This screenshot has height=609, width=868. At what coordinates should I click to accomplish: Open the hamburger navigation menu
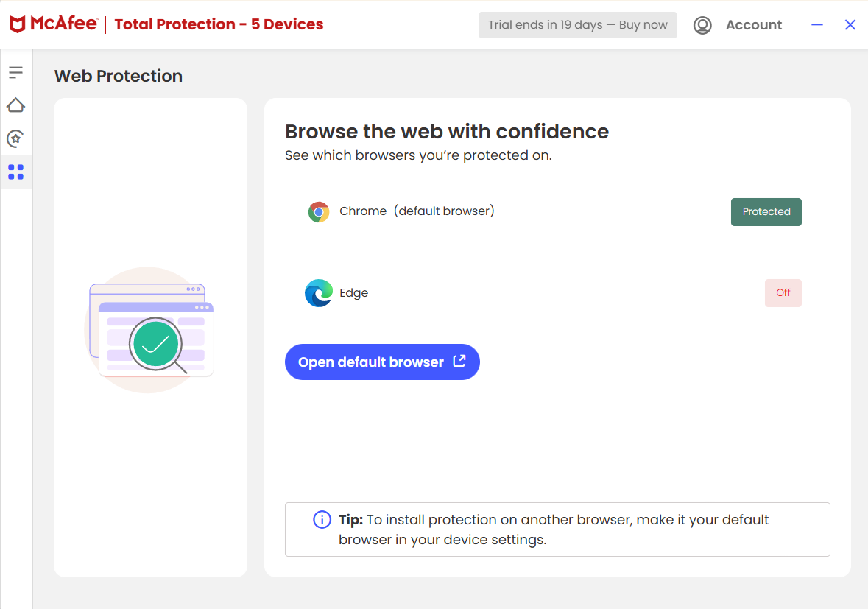[x=16, y=71]
